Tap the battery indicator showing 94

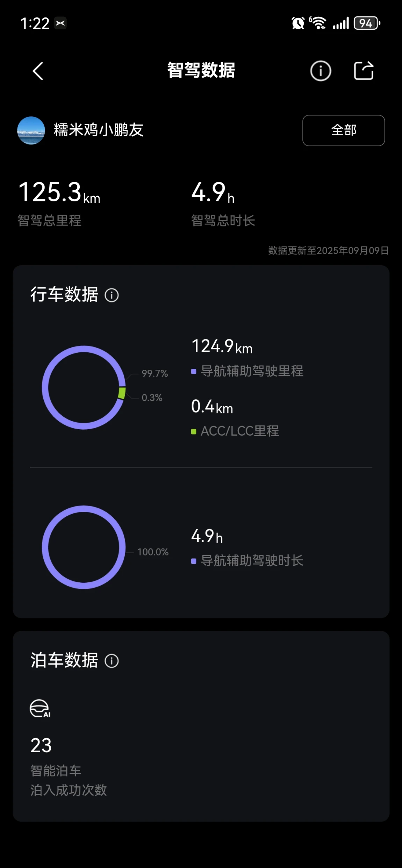(x=367, y=23)
